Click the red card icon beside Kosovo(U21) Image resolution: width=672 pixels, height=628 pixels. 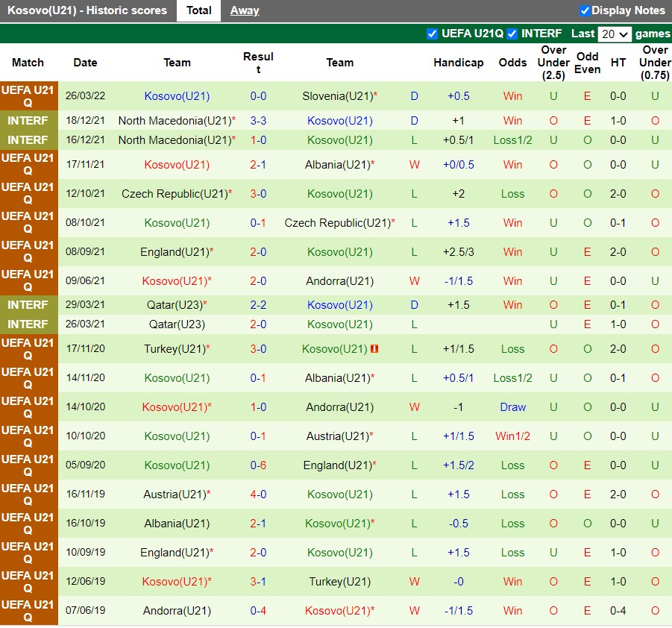(x=374, y=349)
